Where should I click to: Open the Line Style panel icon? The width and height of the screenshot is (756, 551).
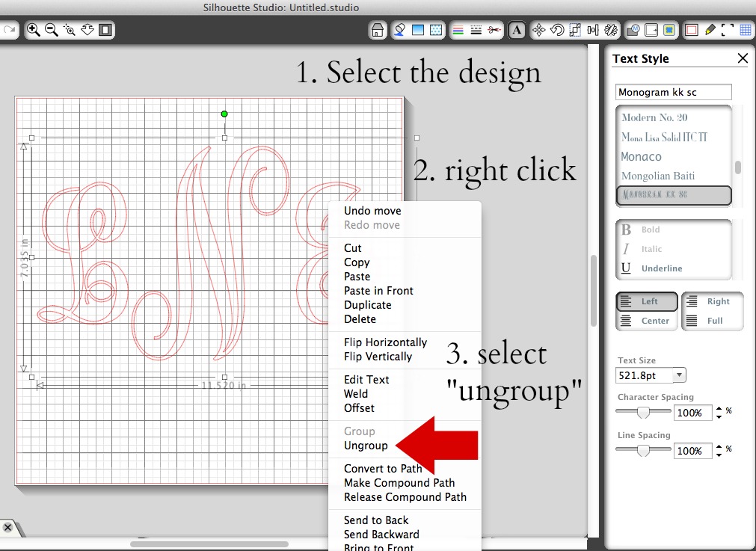coord(476,30)
